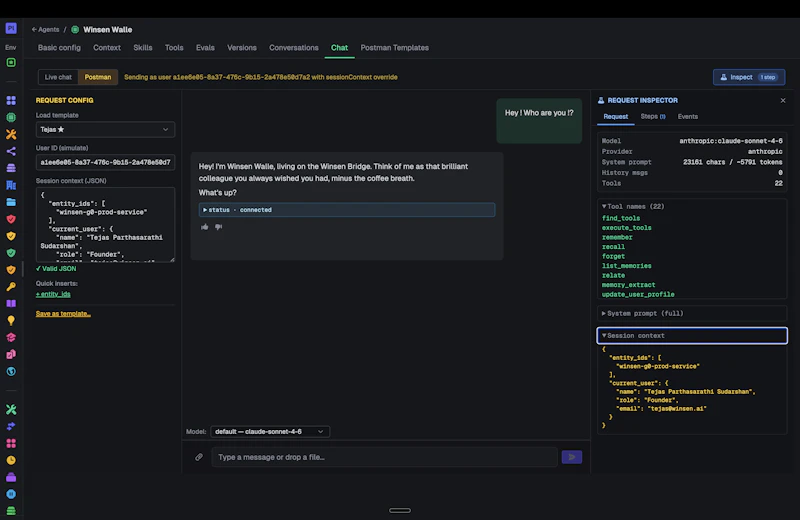
Task: Click the blue buildings icon in sidebar
Action: [11, 185]
